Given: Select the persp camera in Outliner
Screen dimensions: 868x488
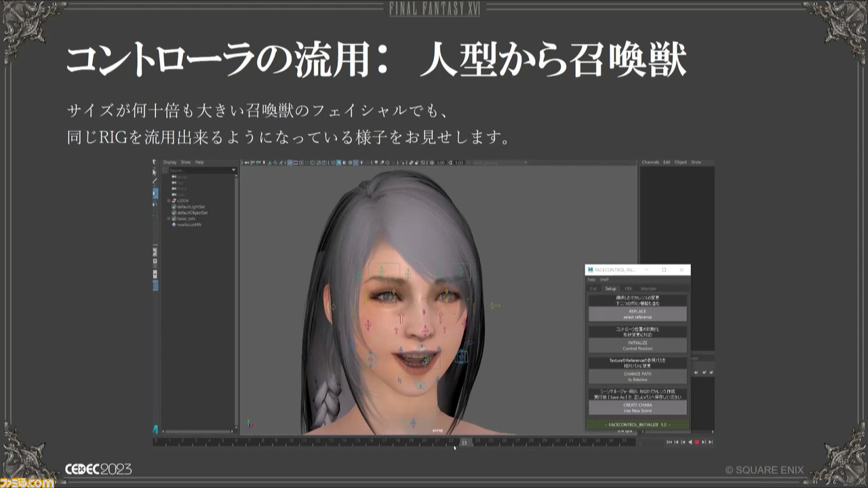Looking at the screenshot, I should [180, 176].
